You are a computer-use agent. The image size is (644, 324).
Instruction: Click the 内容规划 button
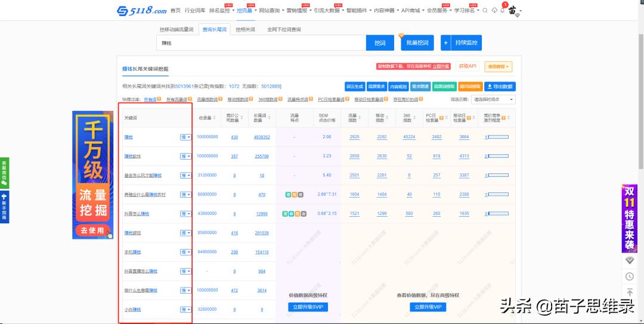click(398, 86)
